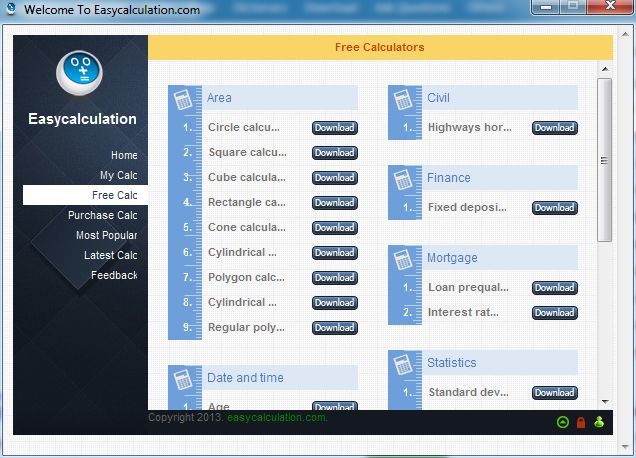Click the 'Circle calcu...' list entry
The width and height of the screenshot is (636, 458).
[244, 127]
